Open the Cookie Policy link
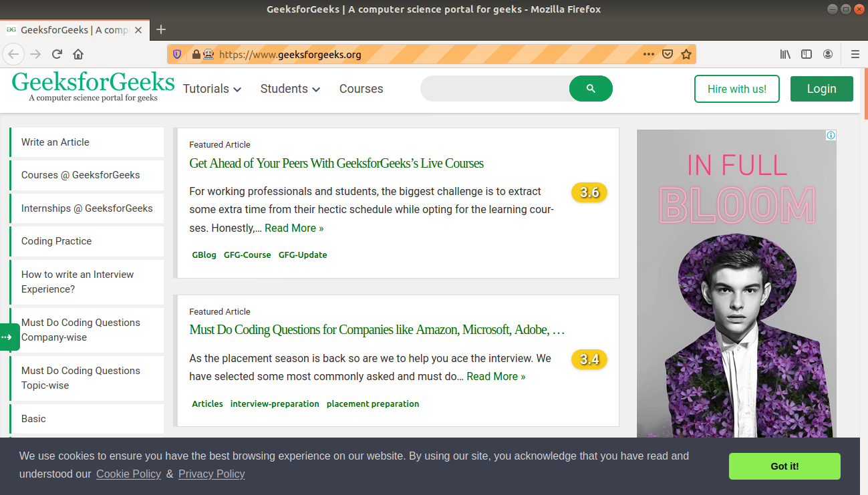Viewport: 868px width, 495px height. (128, 474)
